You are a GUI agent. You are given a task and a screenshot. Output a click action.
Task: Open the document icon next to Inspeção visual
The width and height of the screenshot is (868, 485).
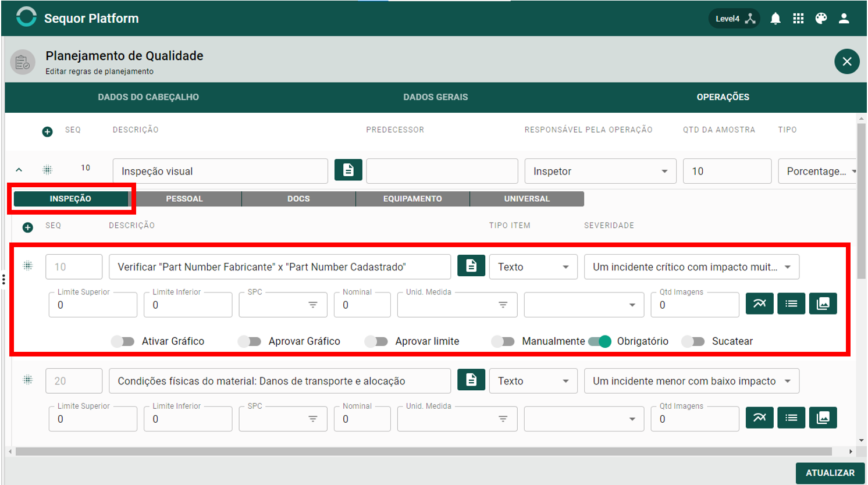[348, 170]
